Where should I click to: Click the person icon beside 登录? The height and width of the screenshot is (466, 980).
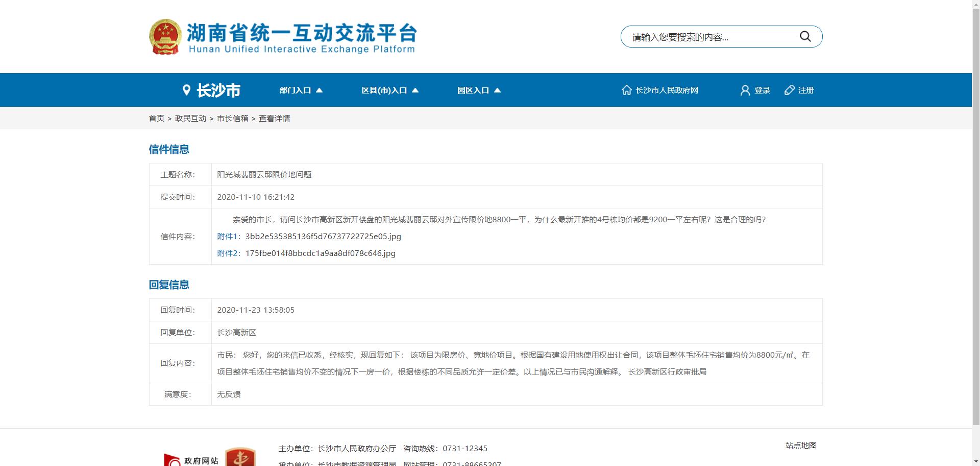click(744, 90)
